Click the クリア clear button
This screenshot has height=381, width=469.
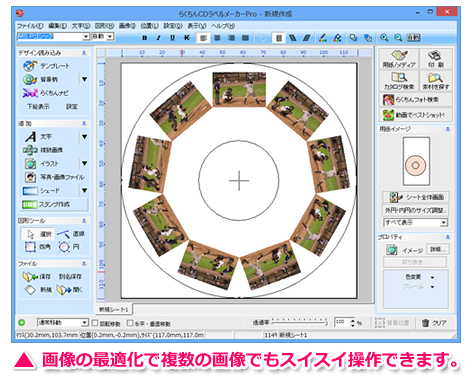(435, 323)
